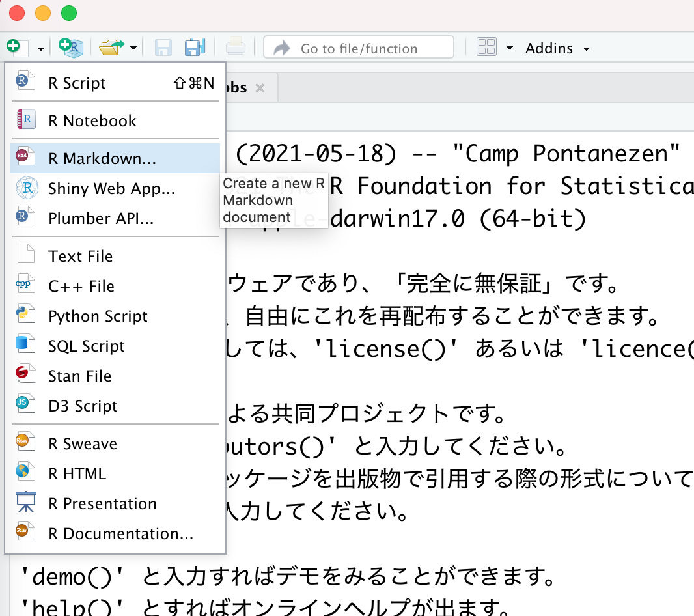Click the Print document icon
This screenshot has height=616, width=694.
click(x=235, y=48)
